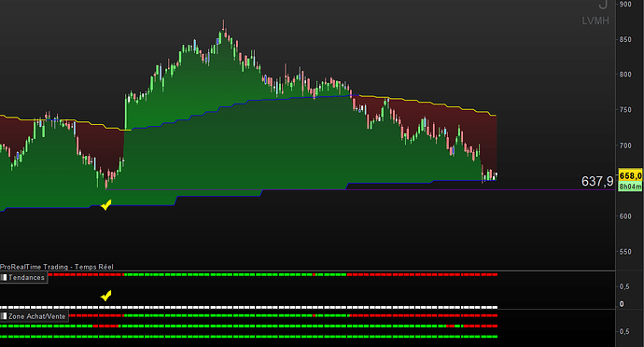Click the 600 price axis label

point(625,216)
